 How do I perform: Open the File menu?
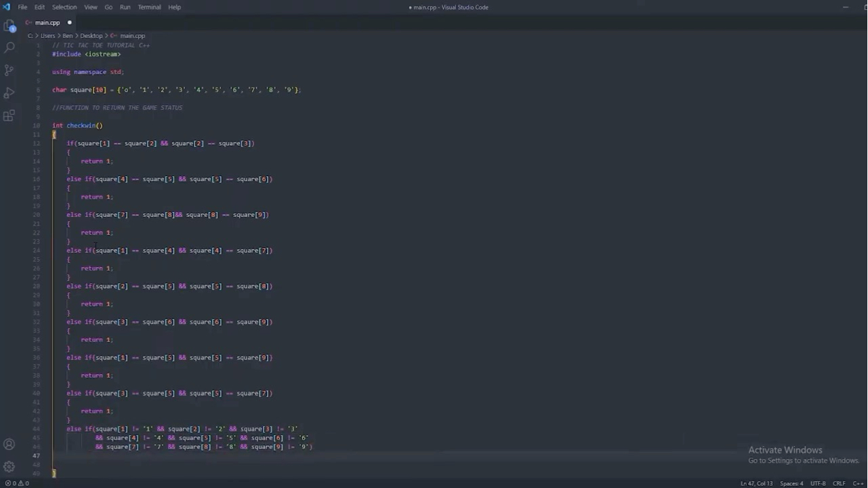[22, 7]
